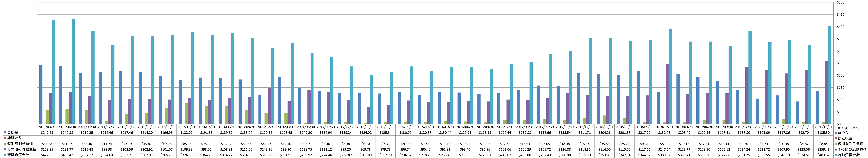Image resolution: width=868 pixels, height=158 pixels.
Task: Click the cyan total bar for 2011/06/30
Action: pyautogui.click(x=73, y=71)
